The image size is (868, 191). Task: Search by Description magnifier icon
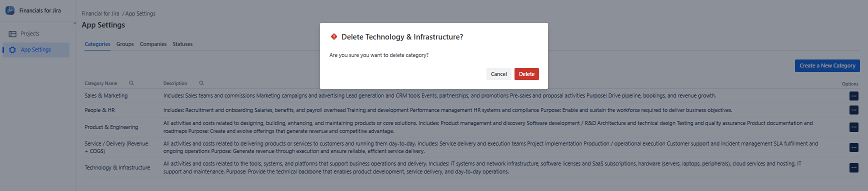pyautogui.click(x=201, y=83)
